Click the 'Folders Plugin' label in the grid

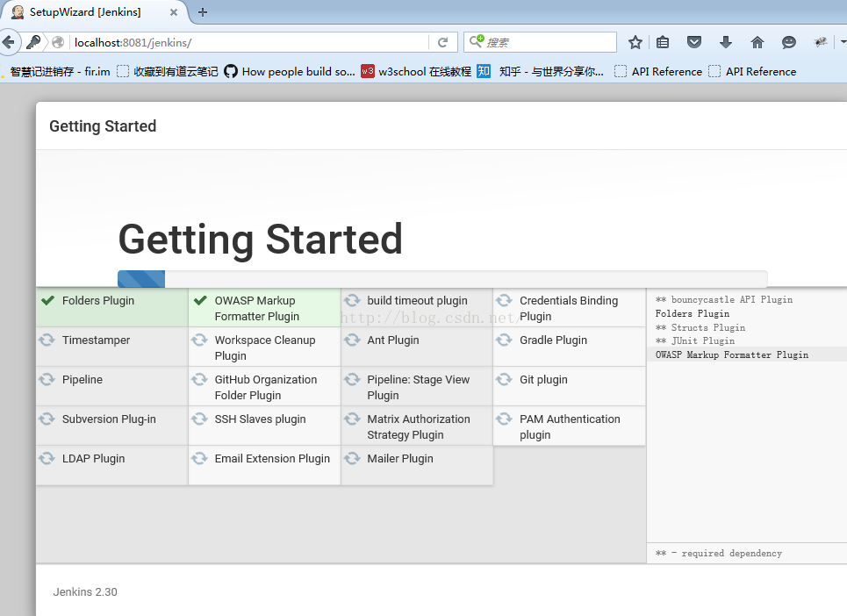point(98,301)
